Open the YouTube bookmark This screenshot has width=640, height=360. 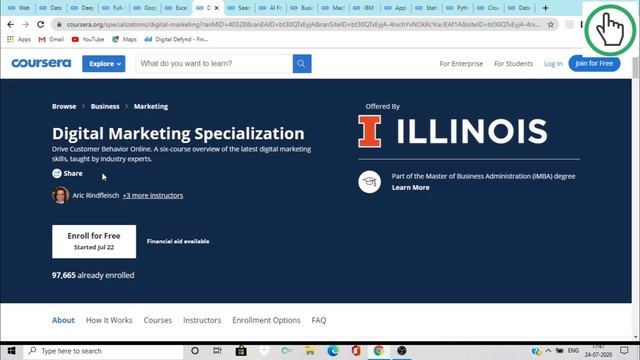[x=88, y=39]
